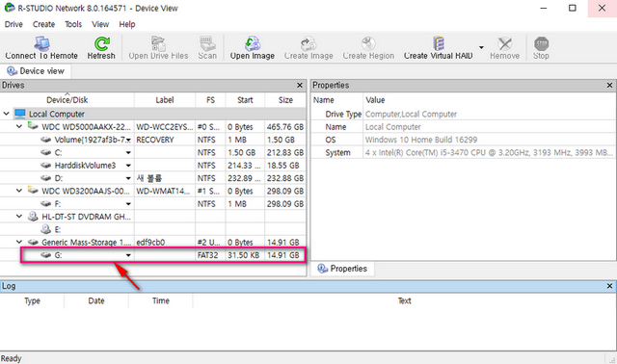Select the G: volume icon

(46, 255)
